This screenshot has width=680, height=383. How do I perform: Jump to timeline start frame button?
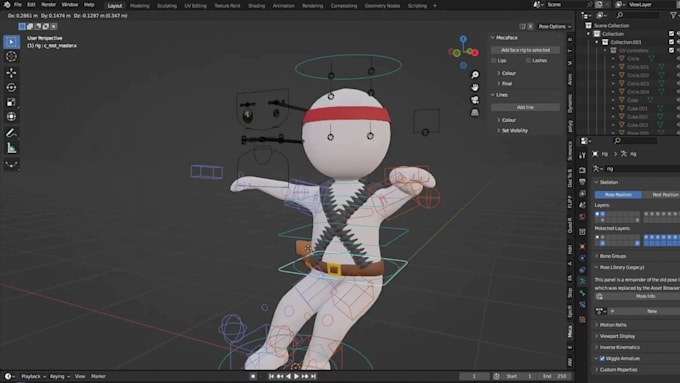pos(271,376)
